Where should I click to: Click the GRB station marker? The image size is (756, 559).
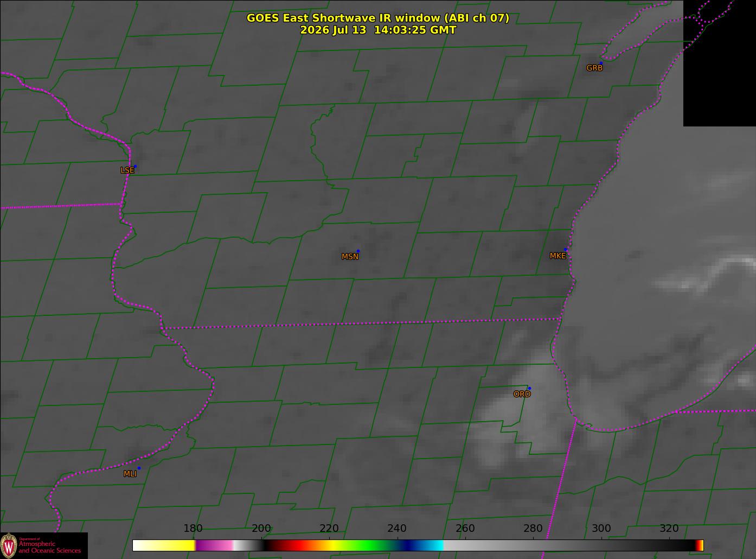click(601, 63)
